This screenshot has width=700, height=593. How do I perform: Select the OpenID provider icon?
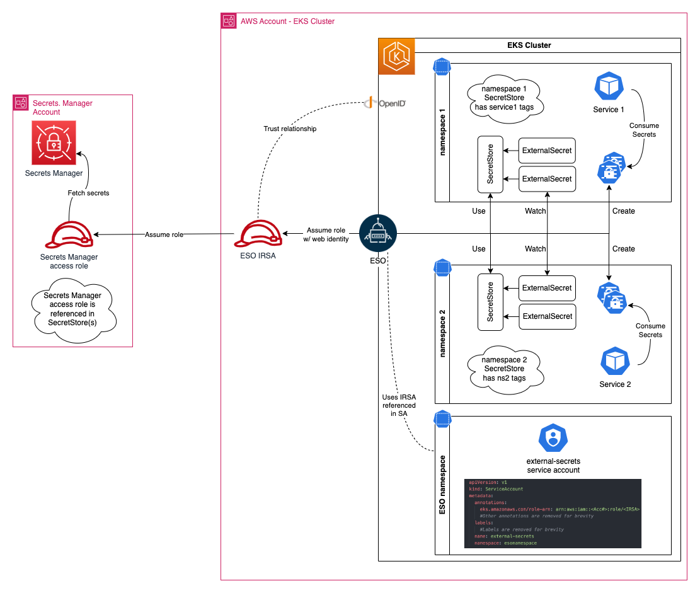point(371,102)
